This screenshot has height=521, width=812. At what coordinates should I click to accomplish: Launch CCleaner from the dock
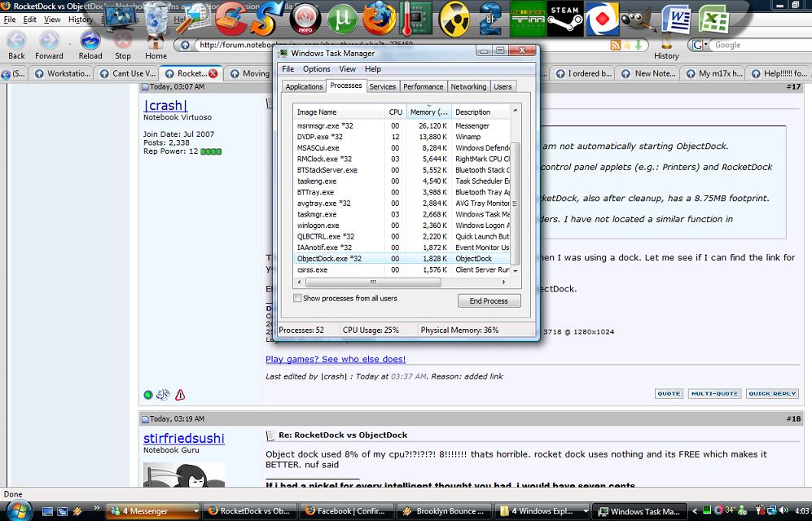pyautogui.click(x=230, y=19)
